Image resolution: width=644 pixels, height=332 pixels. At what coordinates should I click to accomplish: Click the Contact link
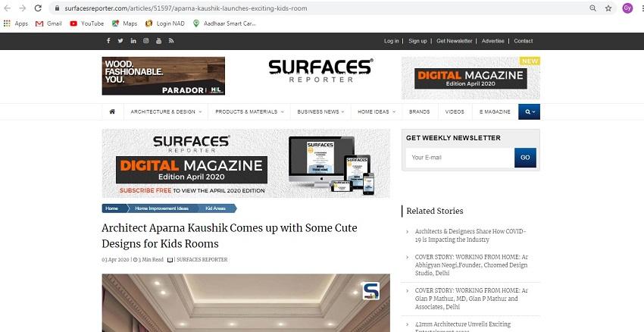click(524, 41)
